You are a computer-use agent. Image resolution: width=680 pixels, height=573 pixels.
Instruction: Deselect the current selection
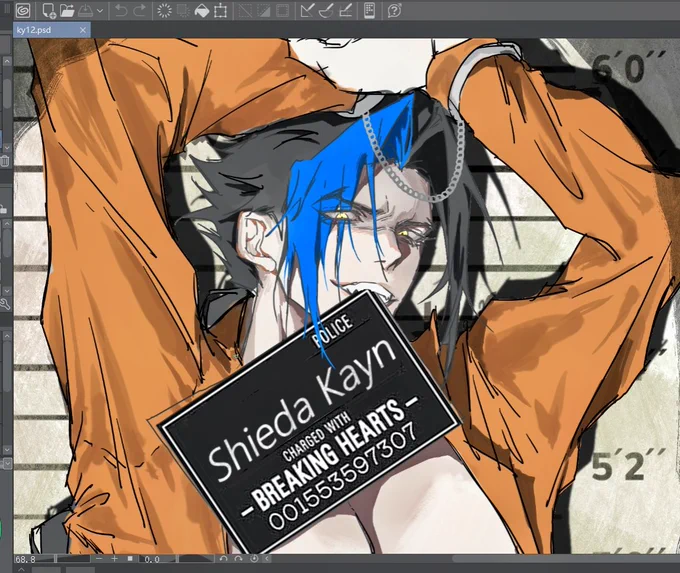coord(245,10)
